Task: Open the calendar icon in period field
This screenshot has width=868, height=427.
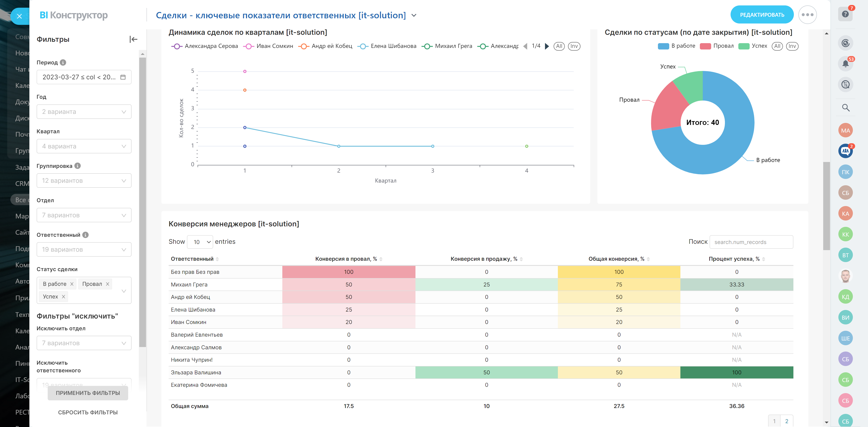Action: (x=123, y=77)
